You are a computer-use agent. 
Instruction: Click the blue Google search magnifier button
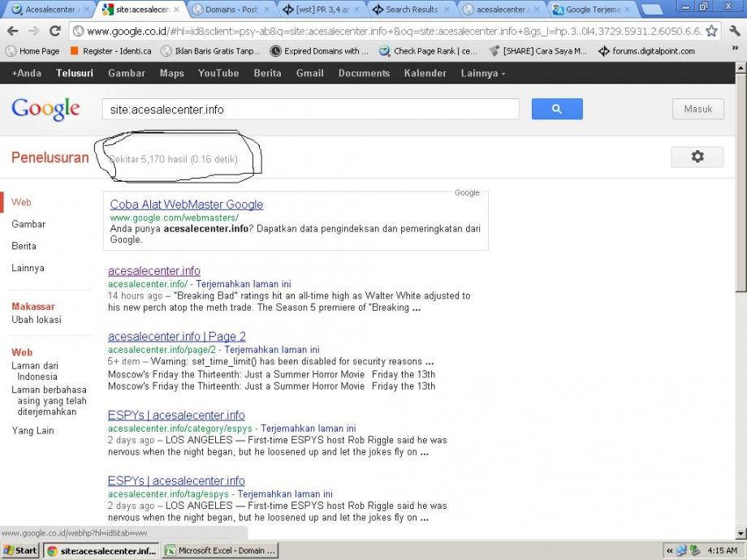pyautogui.click(x=557, y=109)
